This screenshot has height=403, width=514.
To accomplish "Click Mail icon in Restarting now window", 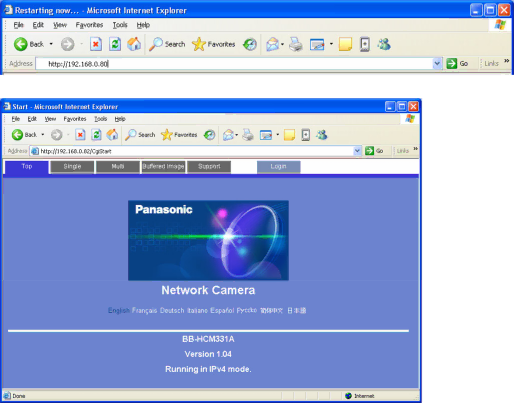I will pyautogui.click(x=272, y=44).
